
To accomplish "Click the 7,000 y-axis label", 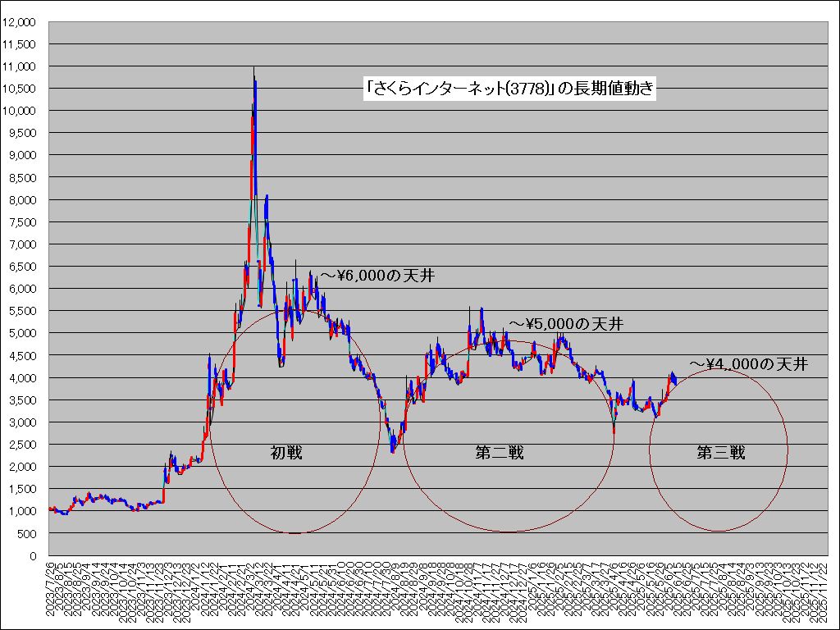I will point(22,244).
